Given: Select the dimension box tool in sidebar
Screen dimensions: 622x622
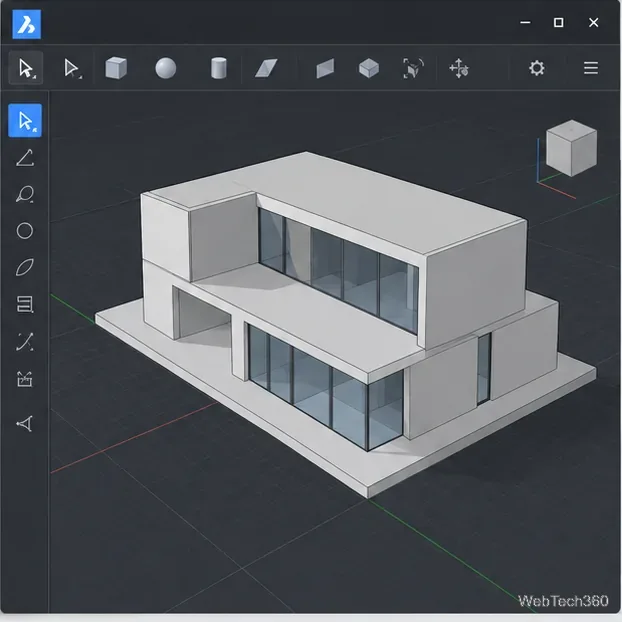Looking at the screenshot, I should click(x=25, y=379).
